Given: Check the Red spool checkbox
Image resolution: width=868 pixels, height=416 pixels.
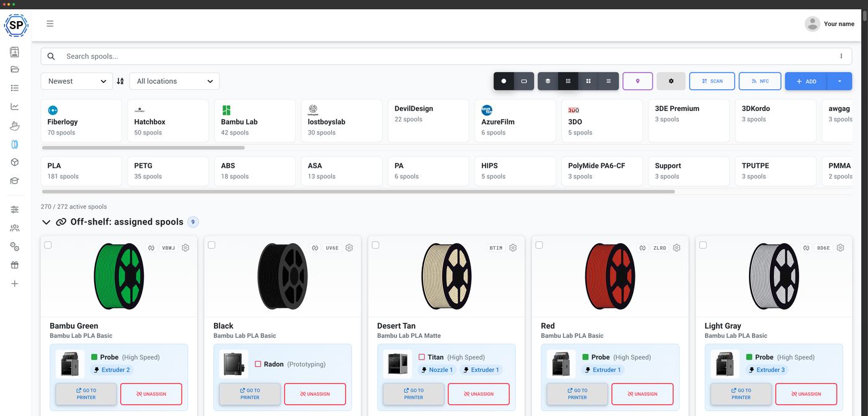Looking at the screenshot, I should [x=539, y=245].
